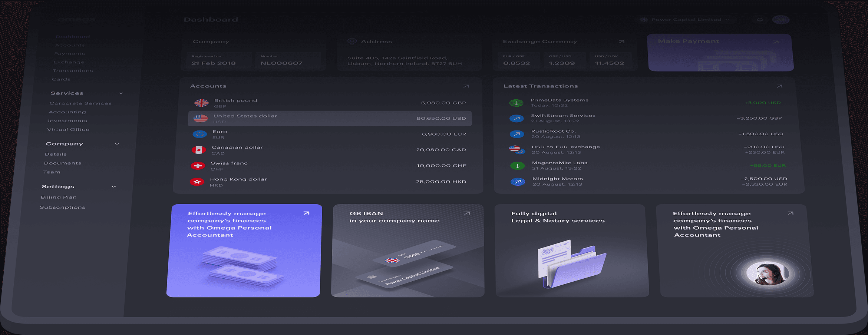Open Payments in the sidebar

[69, 54]
